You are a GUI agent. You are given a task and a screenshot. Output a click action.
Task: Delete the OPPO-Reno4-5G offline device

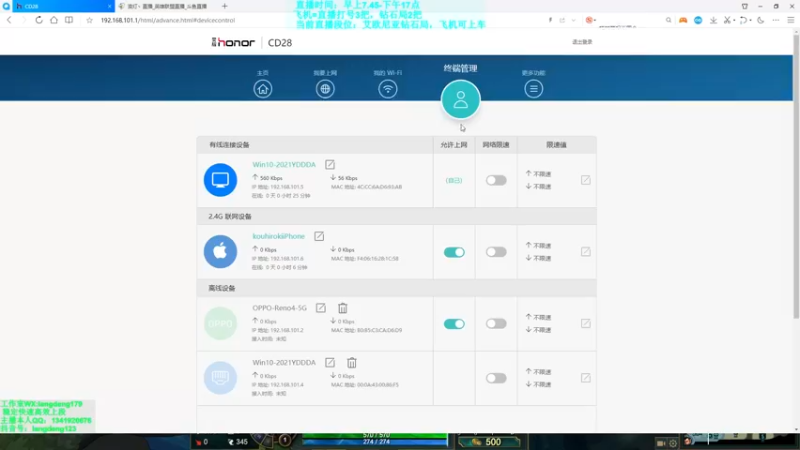coord(343,308)
